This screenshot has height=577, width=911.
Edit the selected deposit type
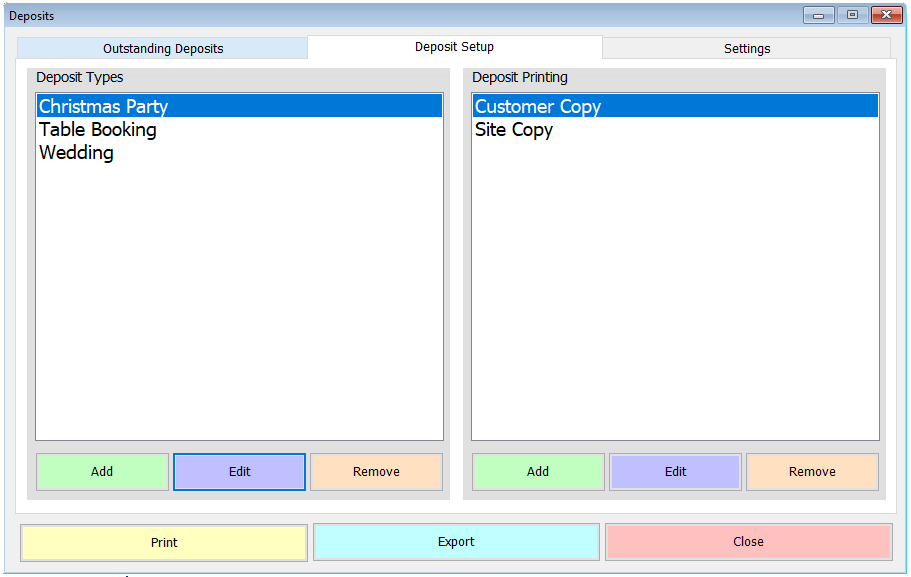tap(238, 471)
